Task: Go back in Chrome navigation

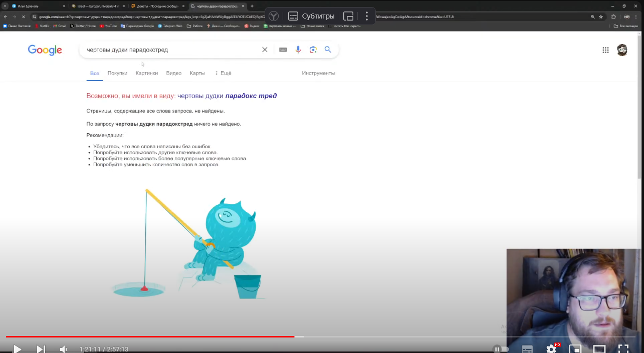Action: click(5, 17)
